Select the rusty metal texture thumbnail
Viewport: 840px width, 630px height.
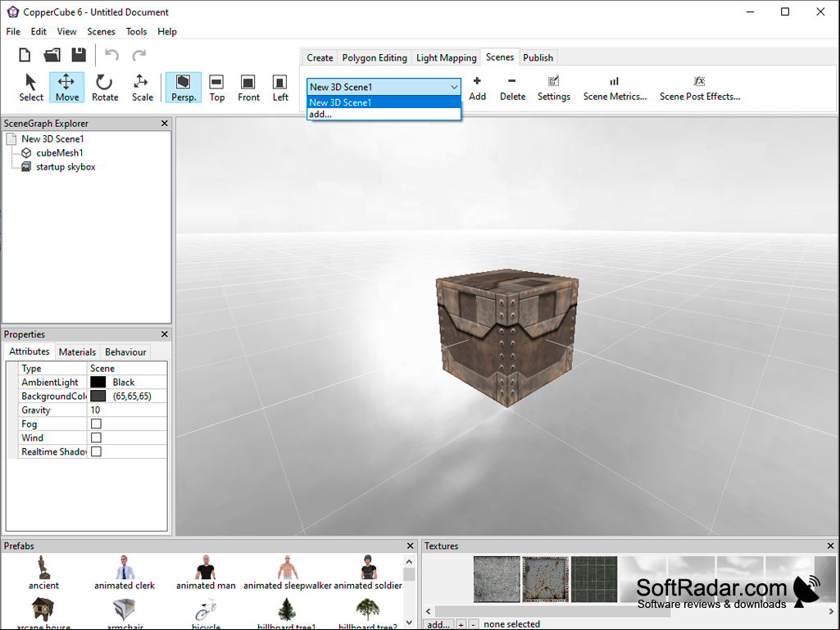coord(545,579)
